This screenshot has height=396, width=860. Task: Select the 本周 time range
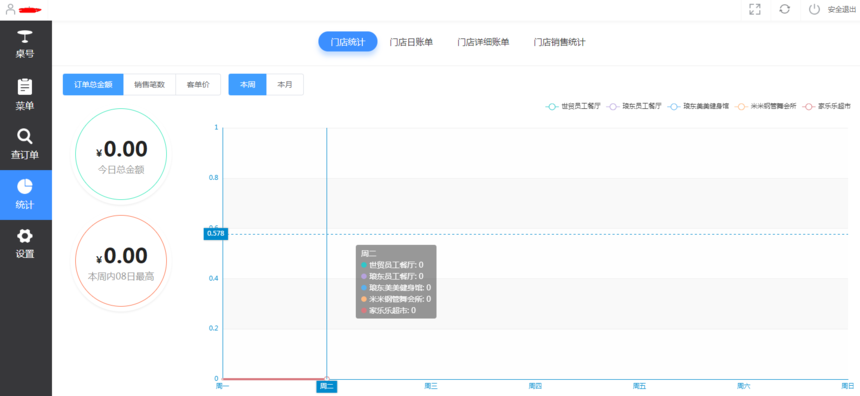(247, 84)
